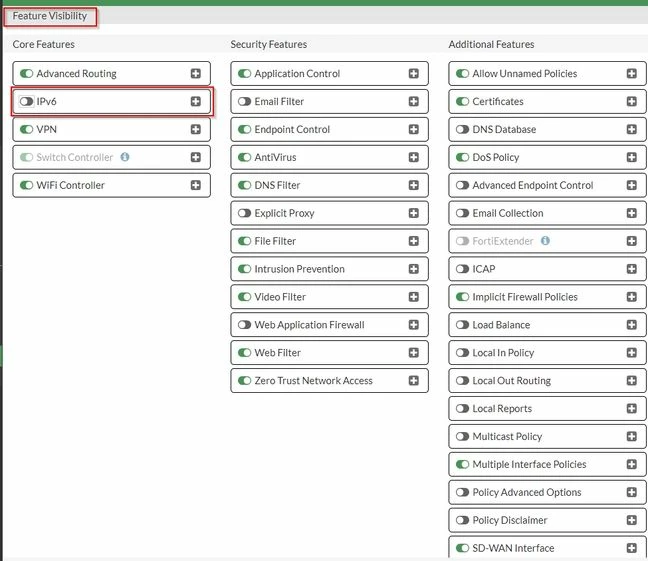Expand Load Balance plus button

[631, 325]
